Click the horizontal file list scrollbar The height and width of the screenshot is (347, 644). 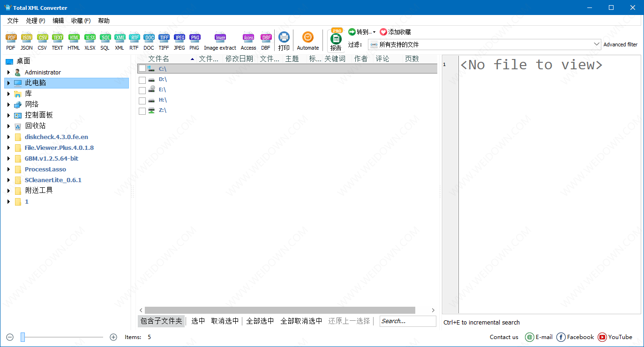280,310
